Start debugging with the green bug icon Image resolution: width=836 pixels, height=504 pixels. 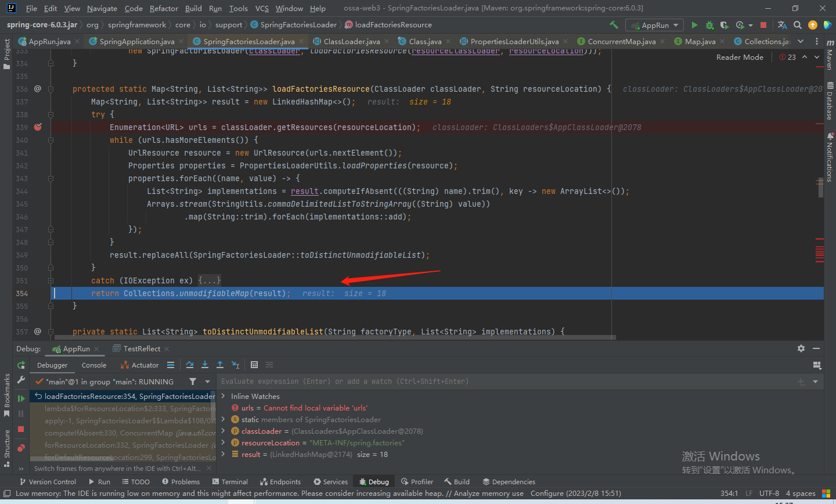coord(709,25)
